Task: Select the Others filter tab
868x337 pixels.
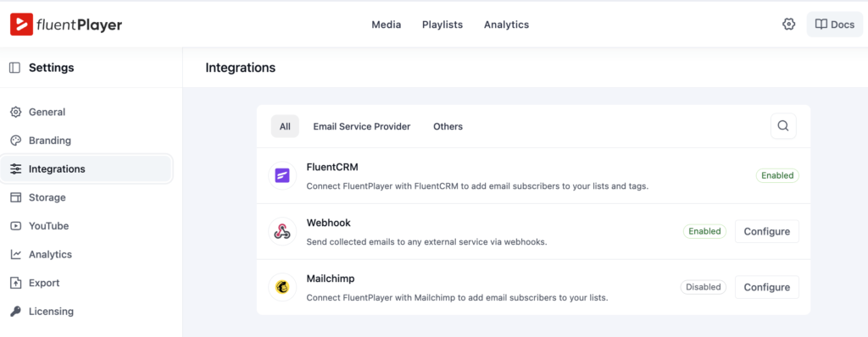Action: (x=448, y=126)
